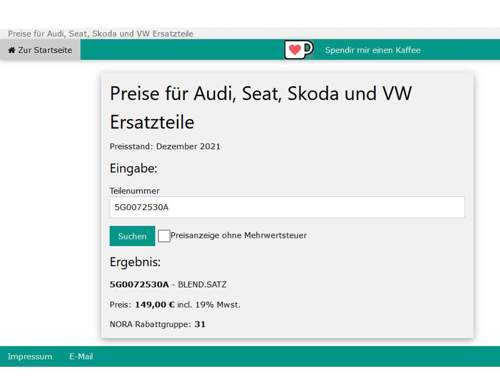
Task: Click the Ergebnis: heading
Action: (x=135, y=262)
